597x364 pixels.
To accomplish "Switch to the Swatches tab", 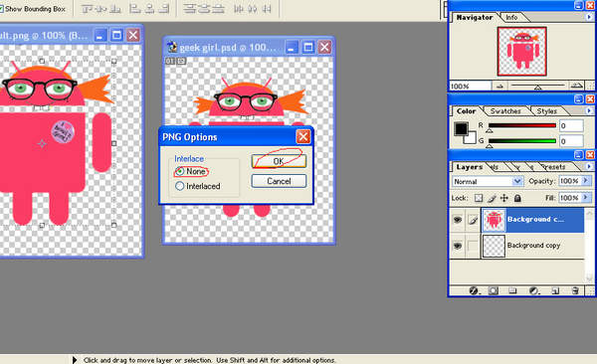I will pyautogui.click(x=505, y=110).
